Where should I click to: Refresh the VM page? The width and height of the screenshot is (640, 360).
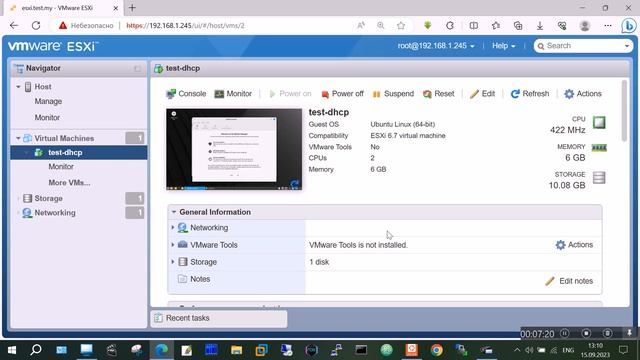530,94
